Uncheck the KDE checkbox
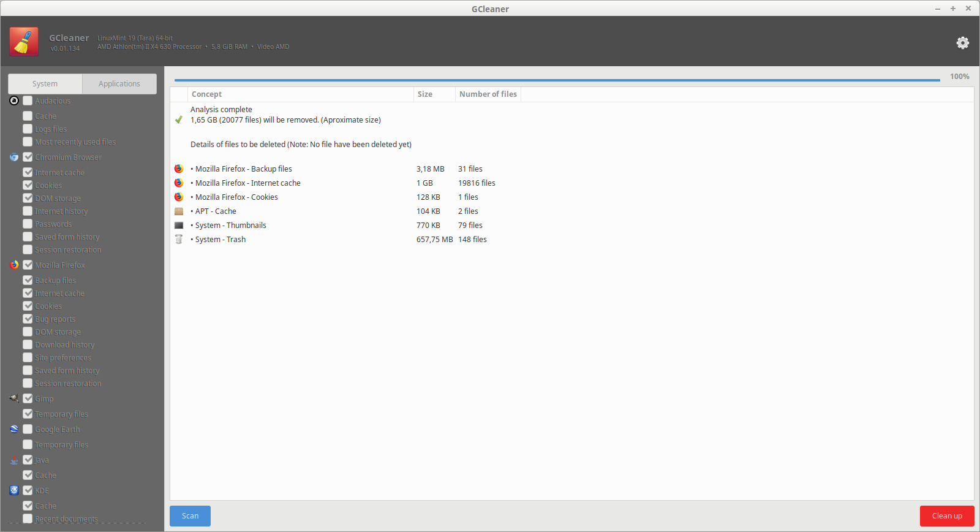 [x=28, y=490]
